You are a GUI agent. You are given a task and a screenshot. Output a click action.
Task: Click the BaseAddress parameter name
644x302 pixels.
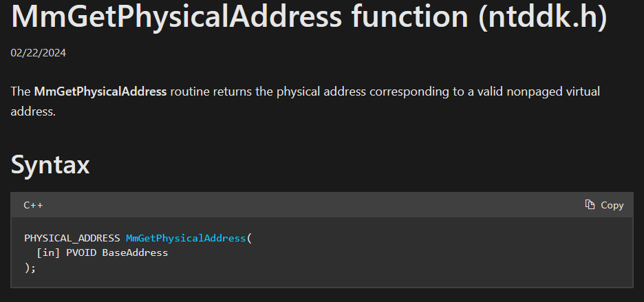(x=135, y=252)
